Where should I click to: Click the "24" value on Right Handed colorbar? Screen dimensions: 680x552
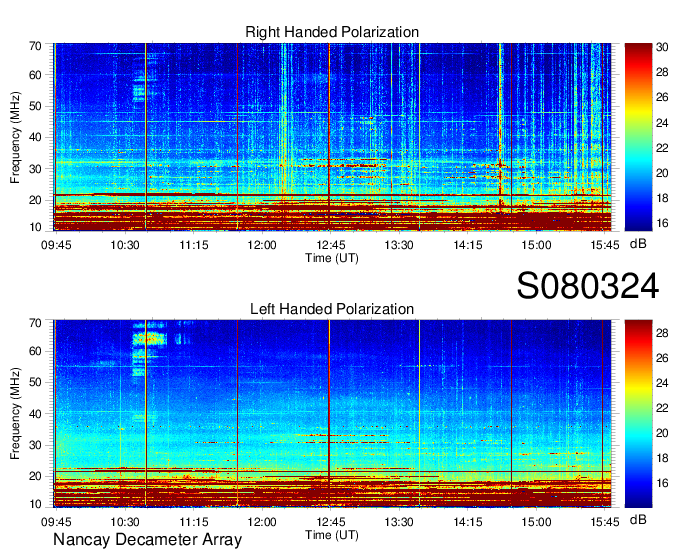(x=662, y=123)
